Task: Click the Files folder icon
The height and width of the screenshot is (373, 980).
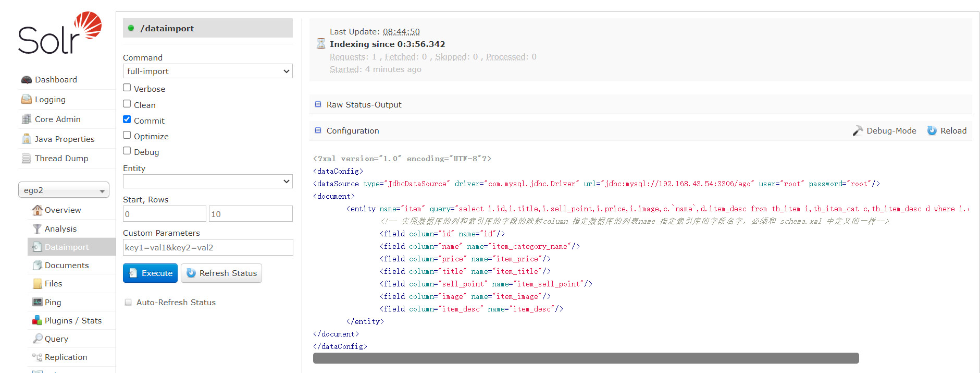Action: (x=38, y=283)
